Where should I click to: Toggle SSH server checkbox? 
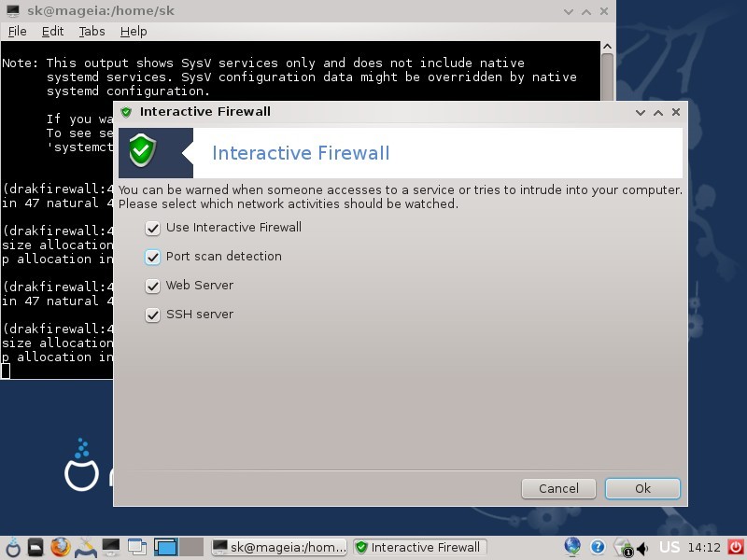click(x=152, y=315)
